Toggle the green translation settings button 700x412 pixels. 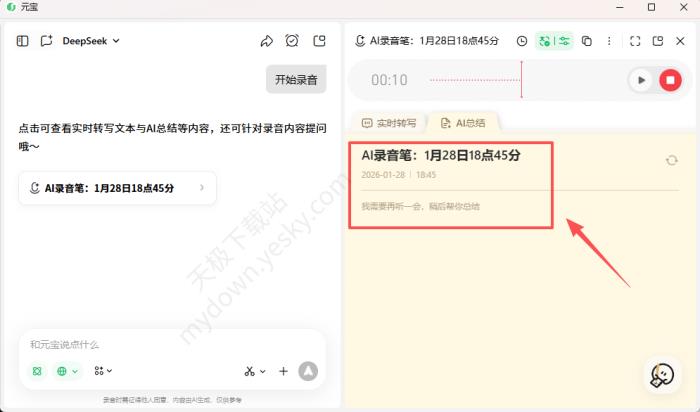click(x=554, y=41)
